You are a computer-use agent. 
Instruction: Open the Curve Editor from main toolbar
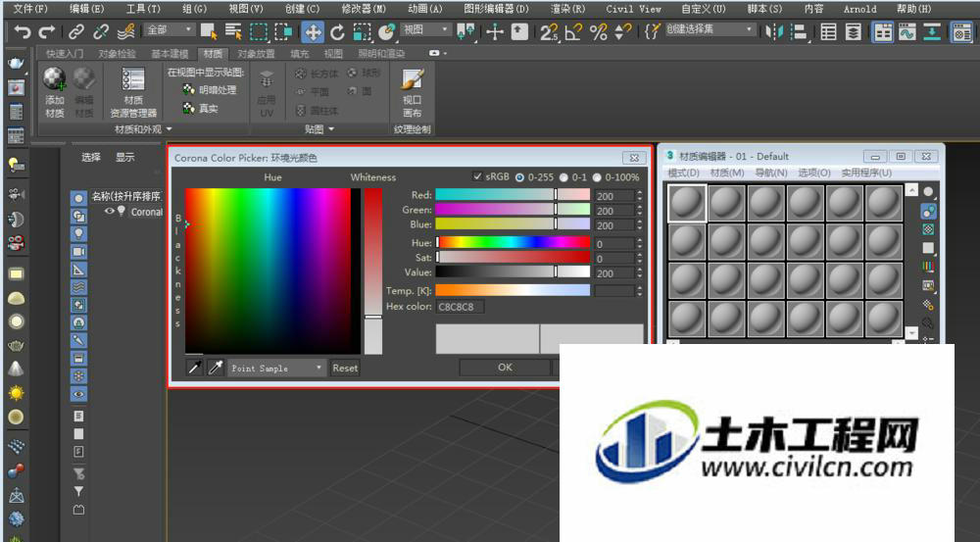(906, 32)
